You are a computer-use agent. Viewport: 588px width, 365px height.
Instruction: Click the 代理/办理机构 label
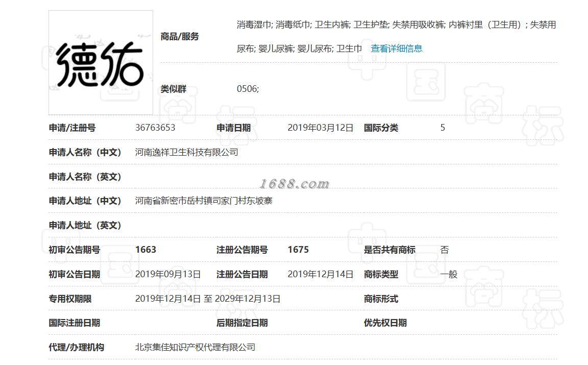(77, 347)
